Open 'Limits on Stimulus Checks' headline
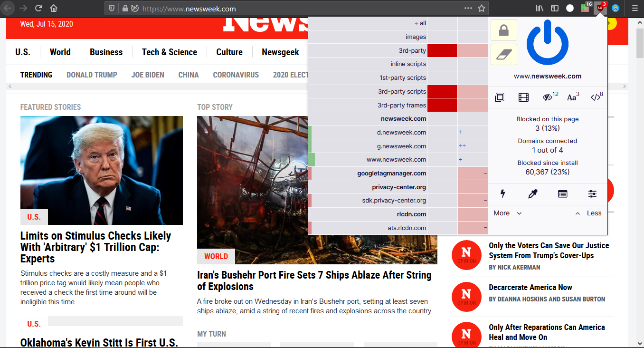The height and width of the screenshot is (348, 644). point(95,247)
